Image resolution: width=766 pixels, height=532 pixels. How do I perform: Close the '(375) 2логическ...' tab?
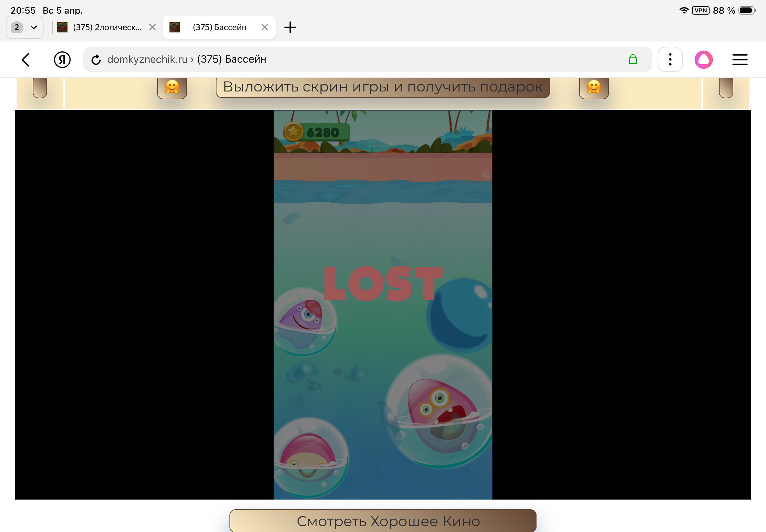point(153,27)
